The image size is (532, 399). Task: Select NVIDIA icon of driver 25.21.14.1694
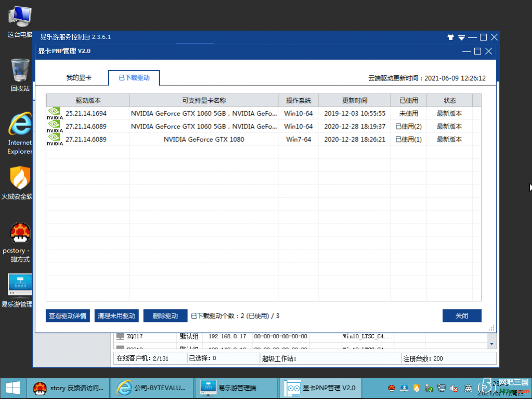click(55, 113)
